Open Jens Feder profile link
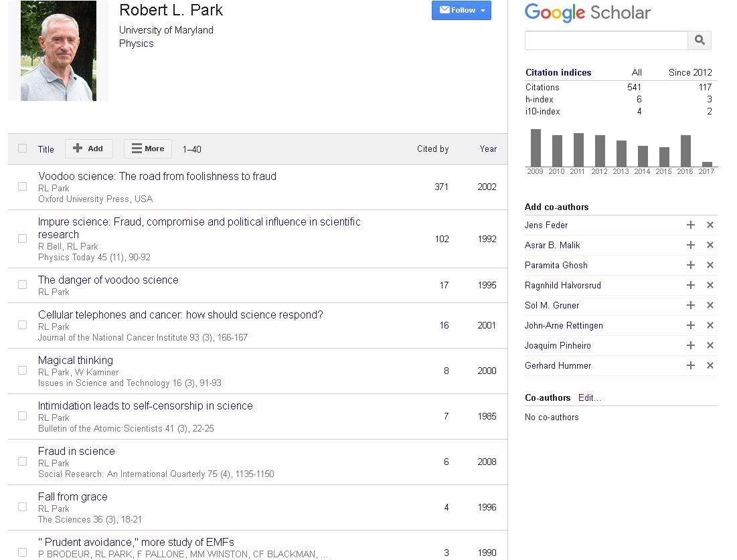Viewport: 737px width, 560px height. tap(546, 225)
